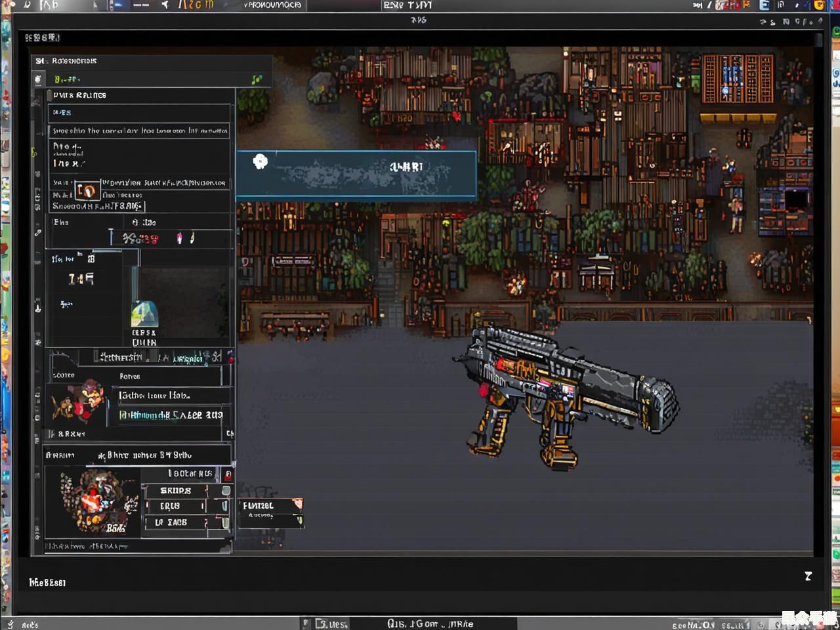Toggle the checkbox in the ERLIS row
Screen dimensions: 840x630
(x=224, y=506)
